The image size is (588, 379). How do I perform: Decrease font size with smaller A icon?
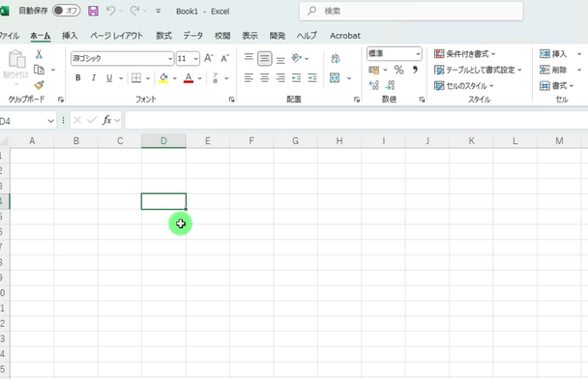(224, 58)
